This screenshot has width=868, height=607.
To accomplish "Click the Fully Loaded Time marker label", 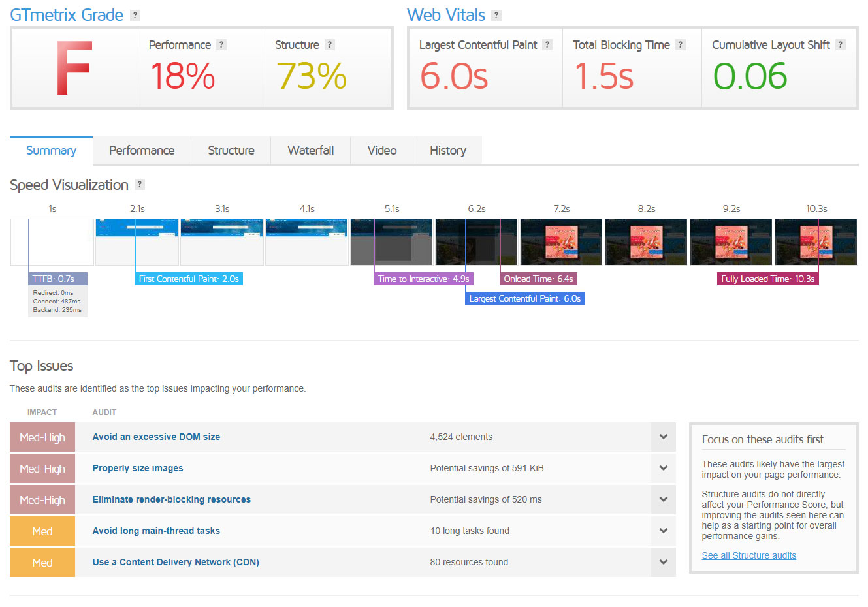I will point(767,279).
